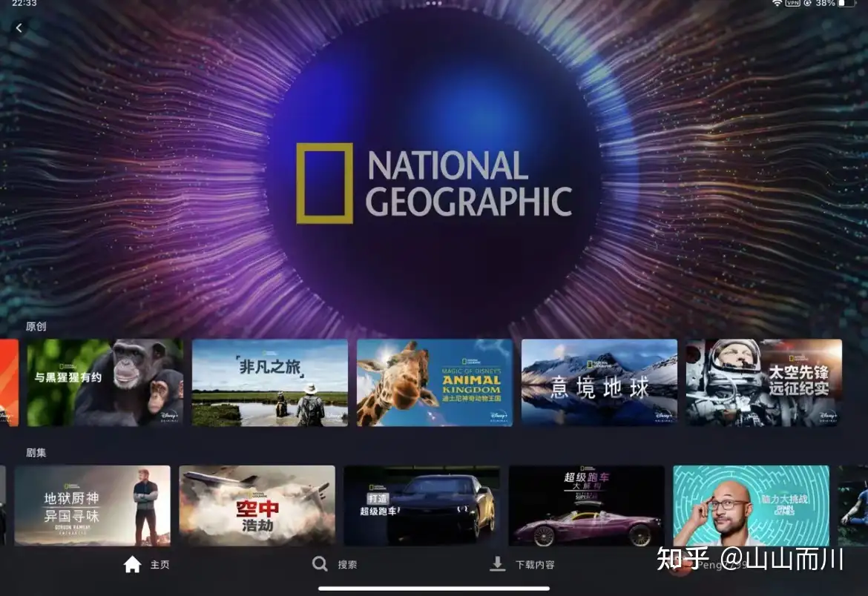Tap the Wi-Fi status icon

coord(777,3)
